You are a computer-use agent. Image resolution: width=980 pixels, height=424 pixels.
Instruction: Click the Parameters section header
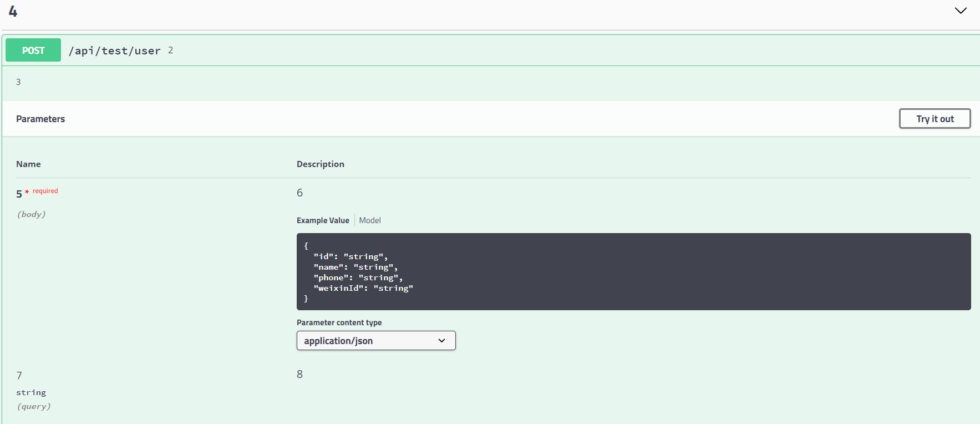(x=40, y=119)
